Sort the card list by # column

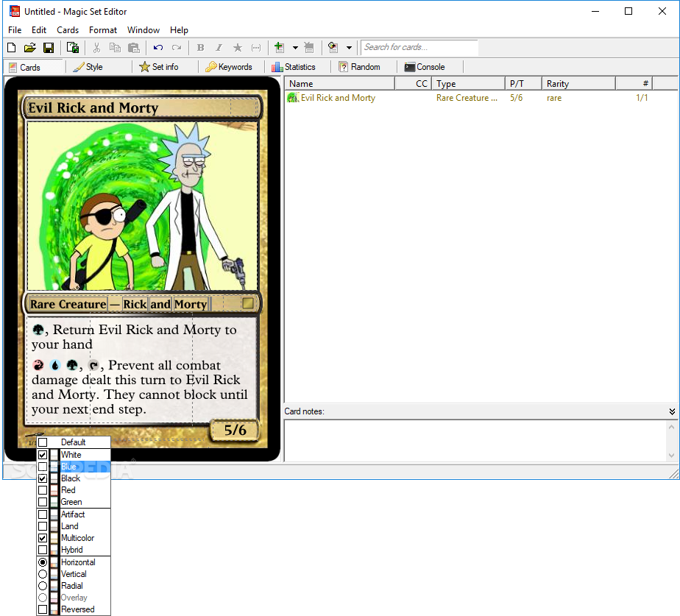pos(634,84)
